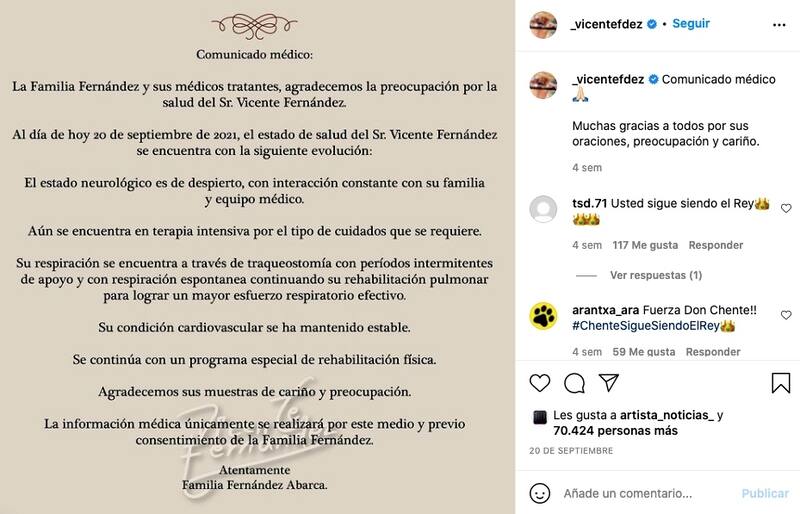Expand Ver respuestas (1) replies

click(655, 275)
